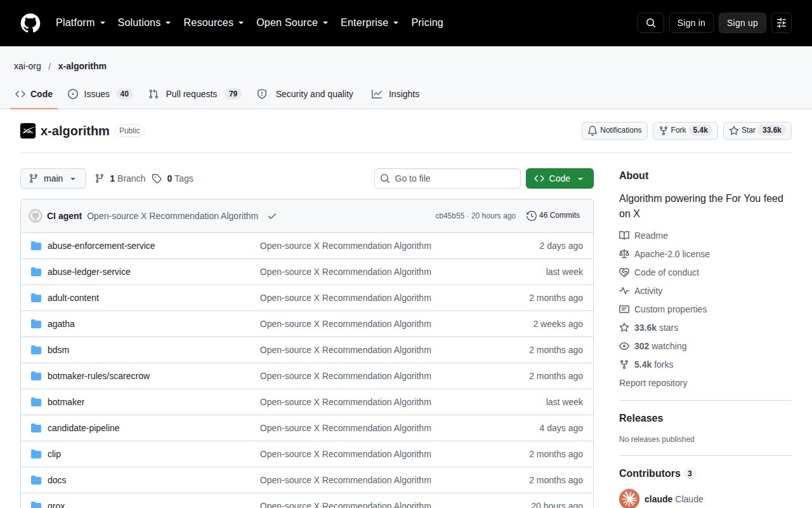This screenshot has height=508, width=812.
Task: Click the Report repository link
Action: tap(653, 383)
